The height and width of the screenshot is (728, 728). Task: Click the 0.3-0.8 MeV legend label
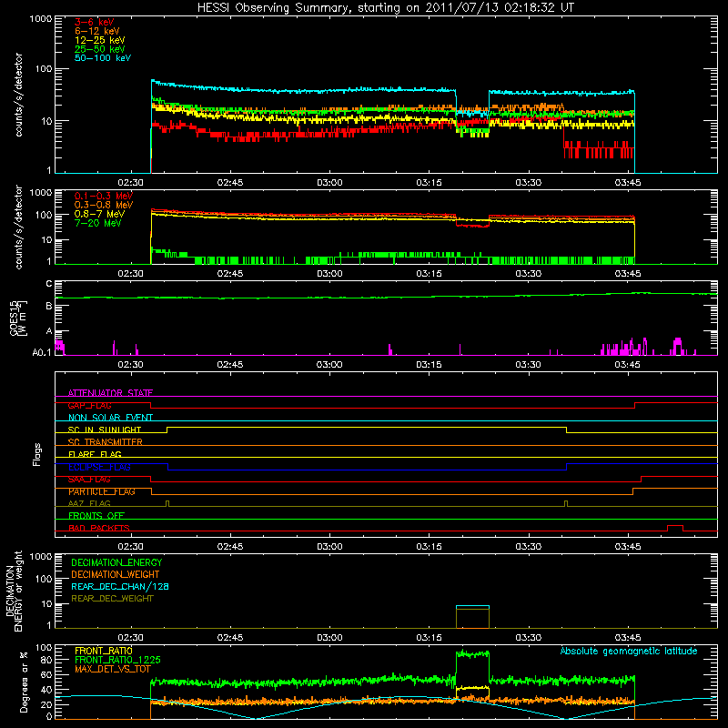[104, 205]
